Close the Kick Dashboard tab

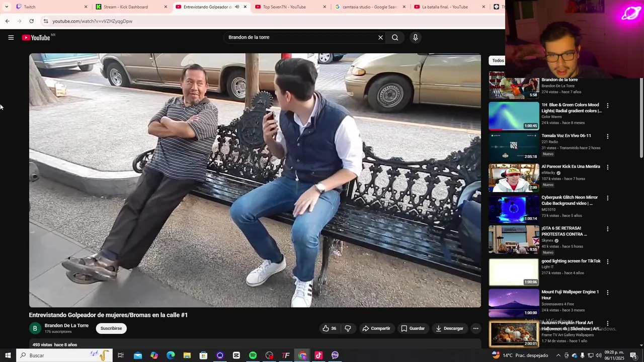[166, 7]
